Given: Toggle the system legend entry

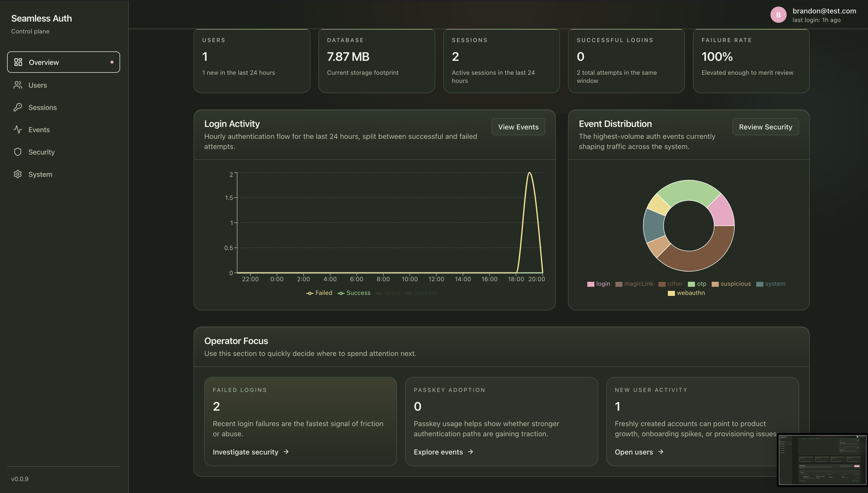Looking at the screenshot, I should tap(770, 284).
